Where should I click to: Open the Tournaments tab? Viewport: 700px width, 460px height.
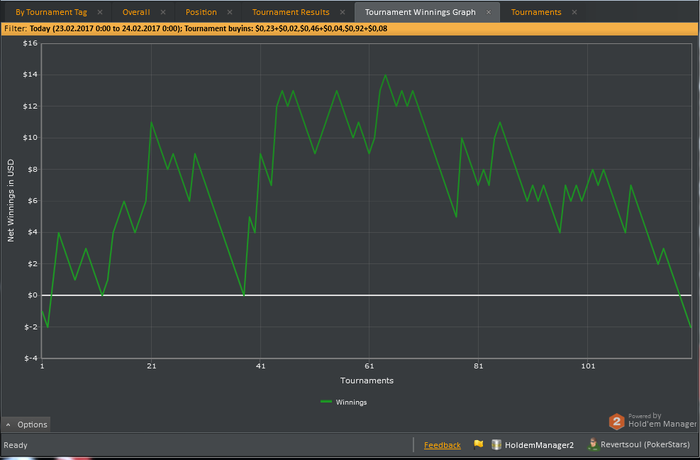click(536, 12)
